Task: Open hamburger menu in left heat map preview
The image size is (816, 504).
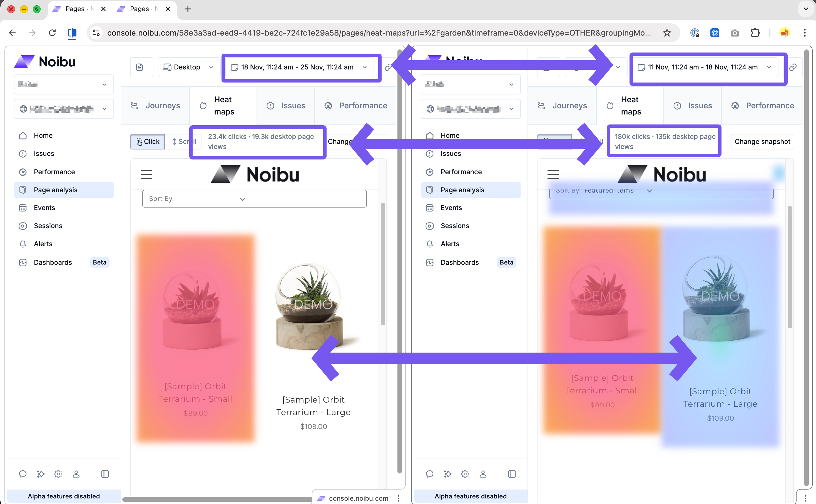Action: click(x=146, y=174)
